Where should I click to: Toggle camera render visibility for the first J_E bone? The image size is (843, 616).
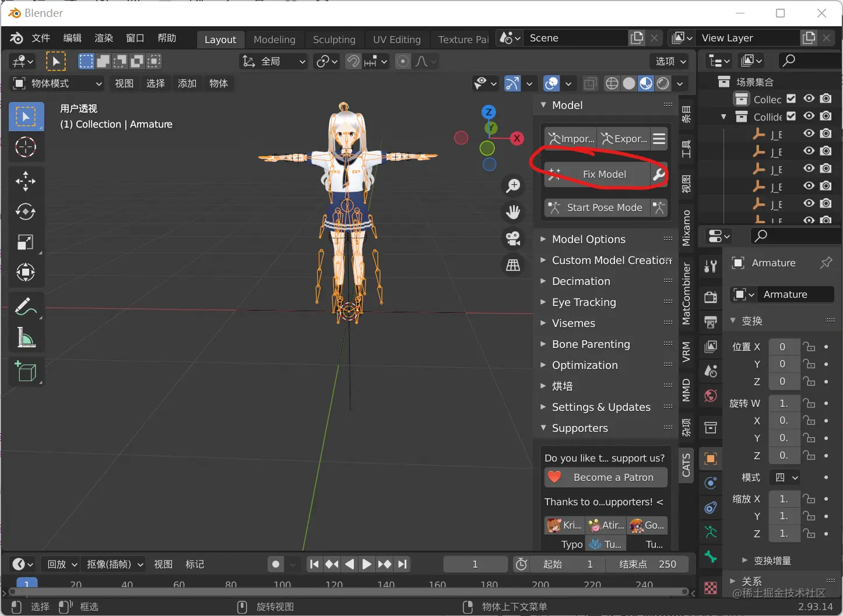826,133
